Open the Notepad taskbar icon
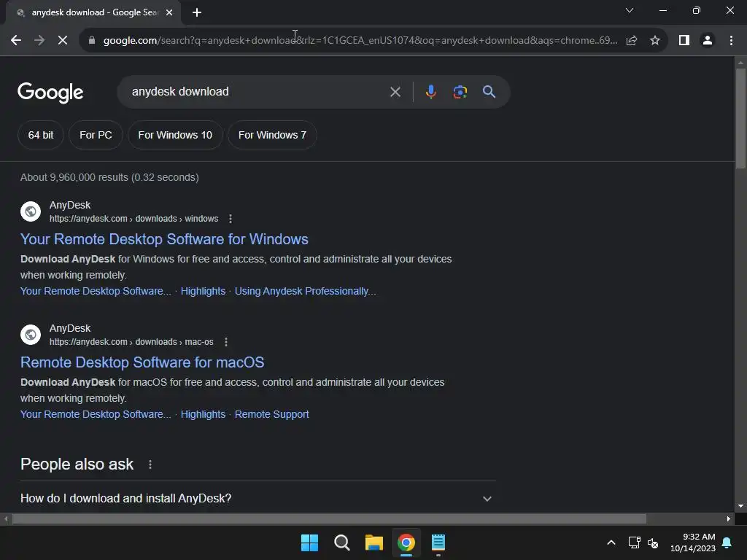This screenshot has width=747, height=560. click(438, 542)
